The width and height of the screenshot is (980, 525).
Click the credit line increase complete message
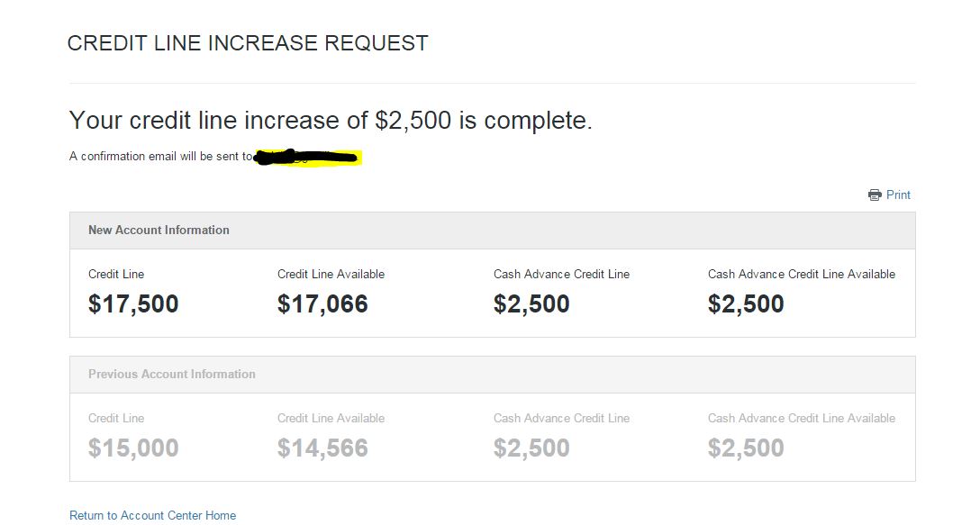(x=331, y=121)
